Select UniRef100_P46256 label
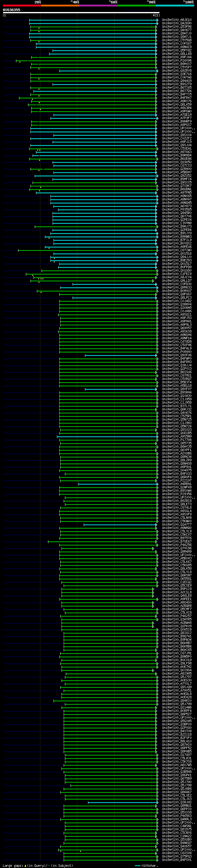The width and height of the screenshot is (197, 868). click(x=176, y=545)
